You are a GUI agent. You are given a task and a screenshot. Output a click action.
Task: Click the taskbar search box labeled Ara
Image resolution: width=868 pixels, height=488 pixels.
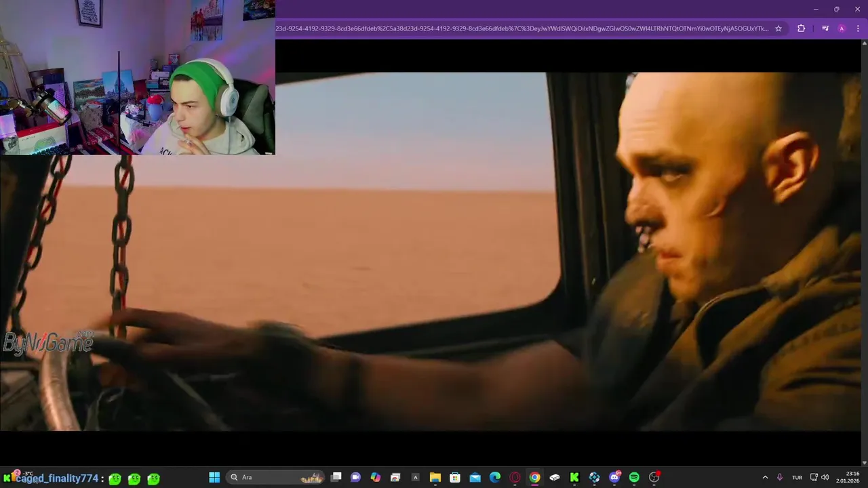click(275, 477)
